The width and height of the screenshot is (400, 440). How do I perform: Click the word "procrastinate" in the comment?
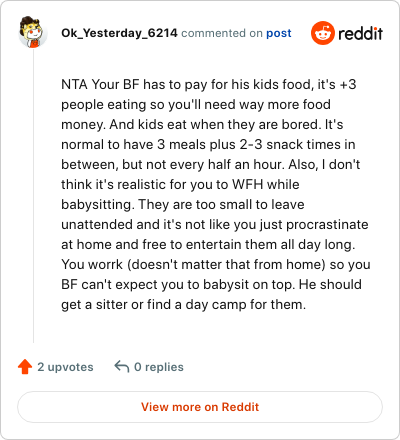coord(327,225)
